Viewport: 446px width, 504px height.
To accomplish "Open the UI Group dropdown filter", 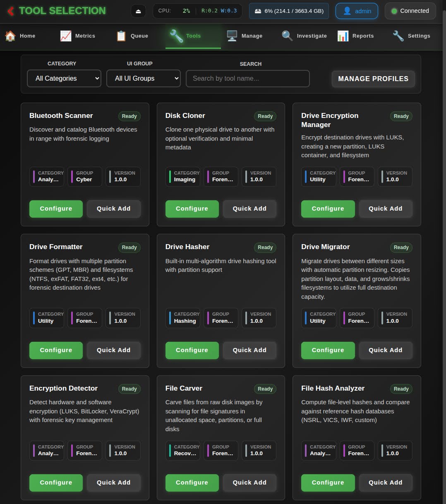I will [144, 78].
